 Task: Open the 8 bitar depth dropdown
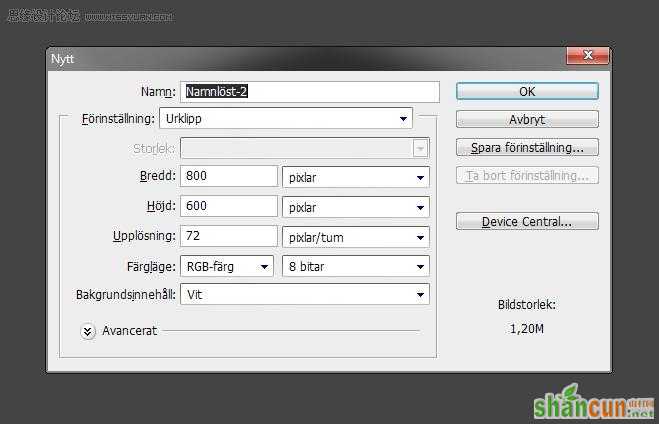[356, 266]
